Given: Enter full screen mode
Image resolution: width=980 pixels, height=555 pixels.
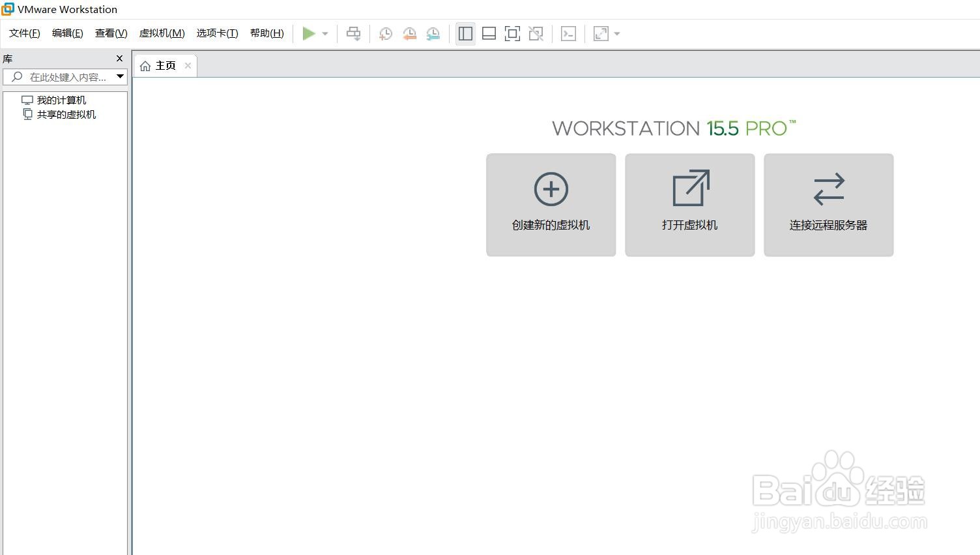Looking at the screenshot, I should click(512, 33).
